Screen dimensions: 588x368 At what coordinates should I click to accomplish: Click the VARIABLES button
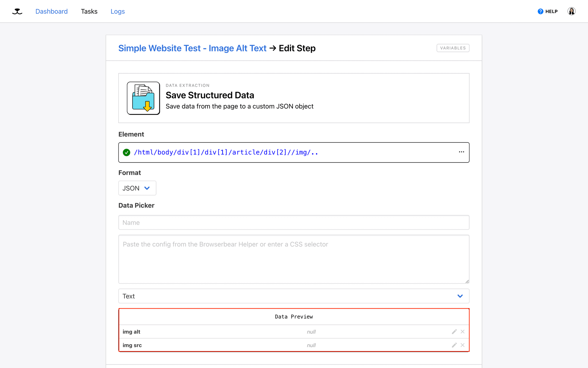pyautogui.click(x=453, y=48)
